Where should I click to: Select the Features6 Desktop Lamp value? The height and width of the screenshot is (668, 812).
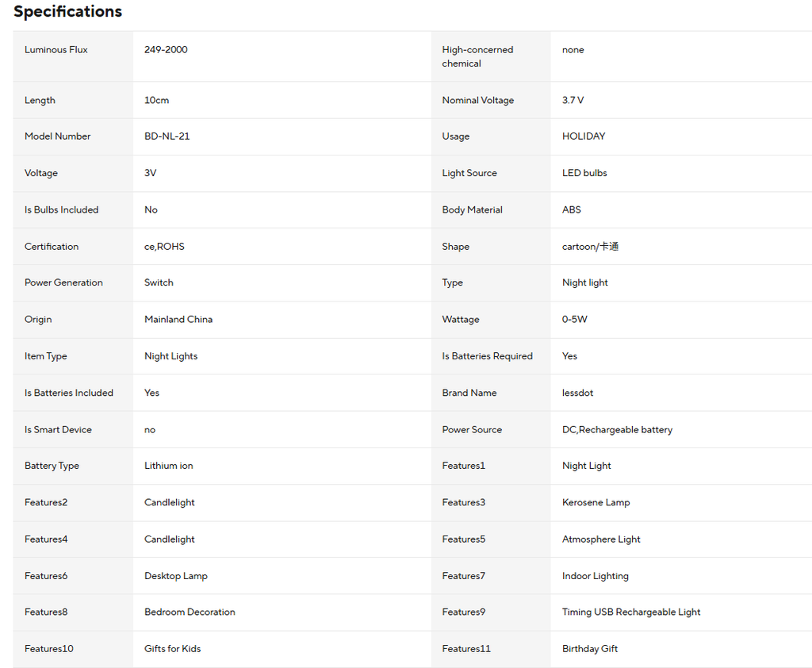(175, 576)
